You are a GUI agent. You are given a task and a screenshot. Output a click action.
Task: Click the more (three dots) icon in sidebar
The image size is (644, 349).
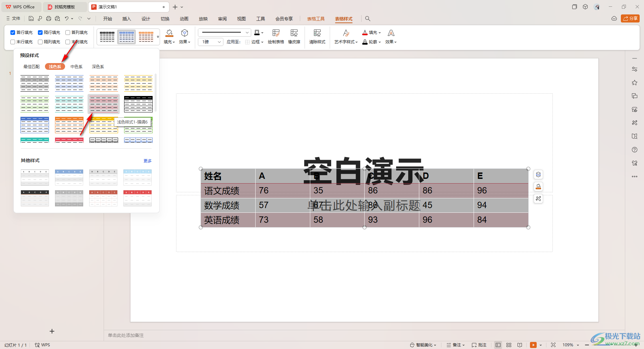tap(635, 177)
